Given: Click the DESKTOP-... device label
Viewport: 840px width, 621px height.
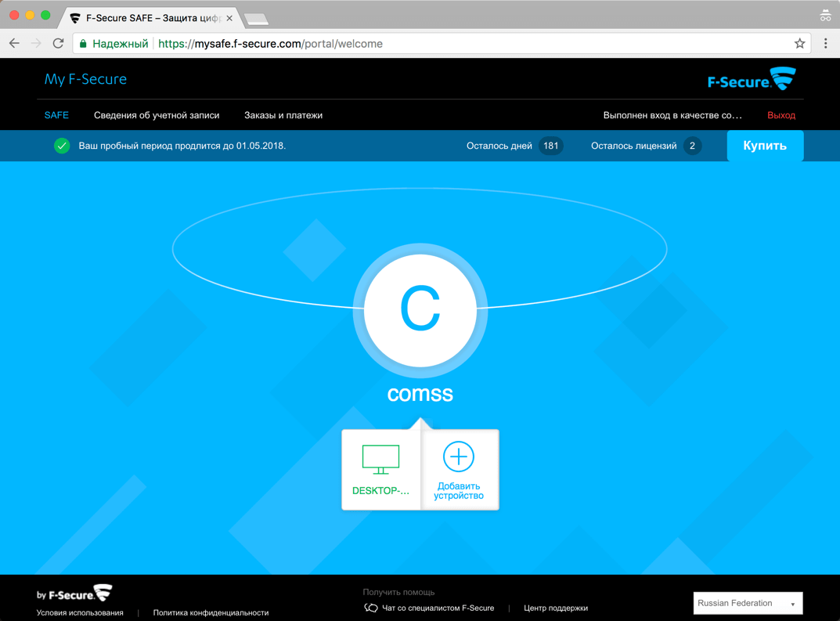Looking at the screenshot, I should coord(380,491).
